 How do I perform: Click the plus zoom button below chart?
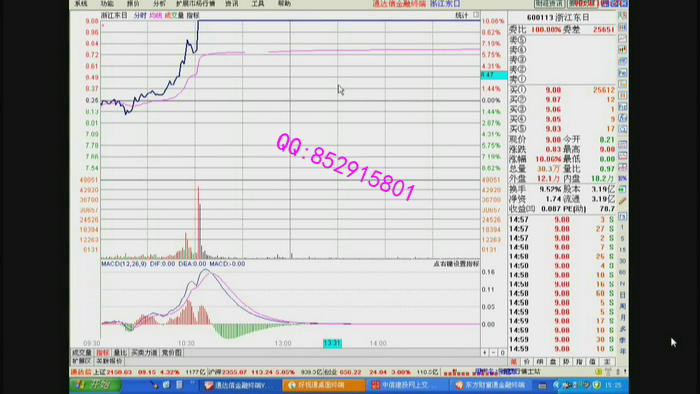[485, 353]
